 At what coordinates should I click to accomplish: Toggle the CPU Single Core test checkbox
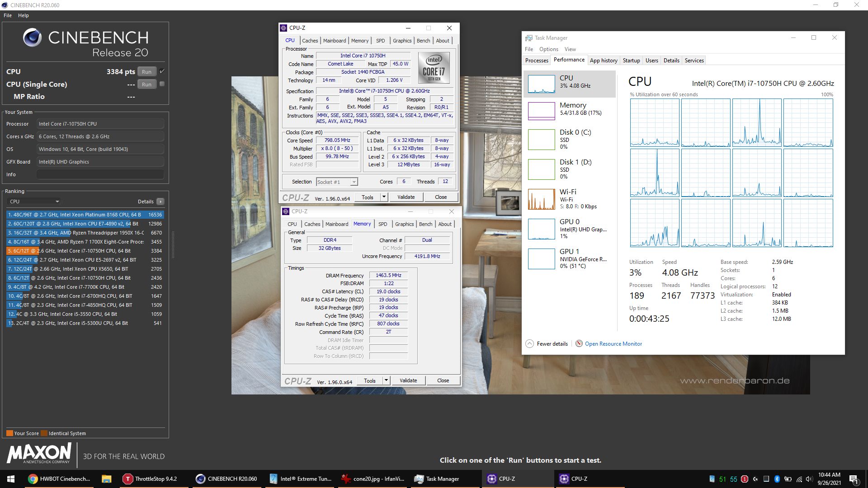click(x=162, y=84)
